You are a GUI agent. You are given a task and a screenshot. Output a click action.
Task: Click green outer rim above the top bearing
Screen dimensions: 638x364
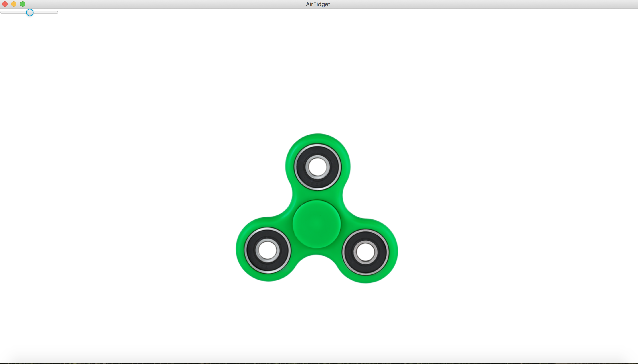[318, 139]
